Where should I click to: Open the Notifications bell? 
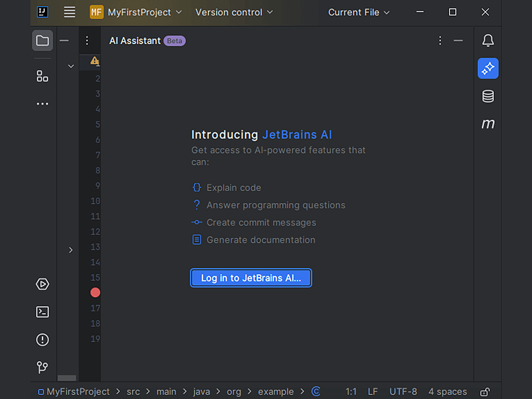point(488,41)
